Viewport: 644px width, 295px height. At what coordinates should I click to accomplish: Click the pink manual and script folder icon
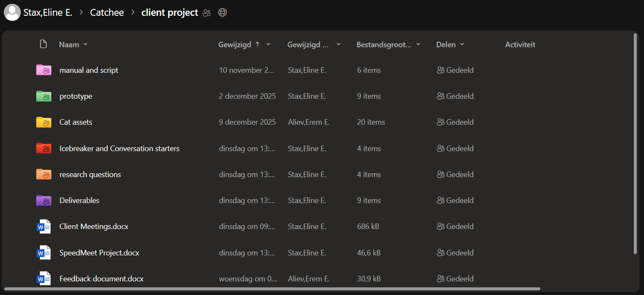(x=43, y=70)
